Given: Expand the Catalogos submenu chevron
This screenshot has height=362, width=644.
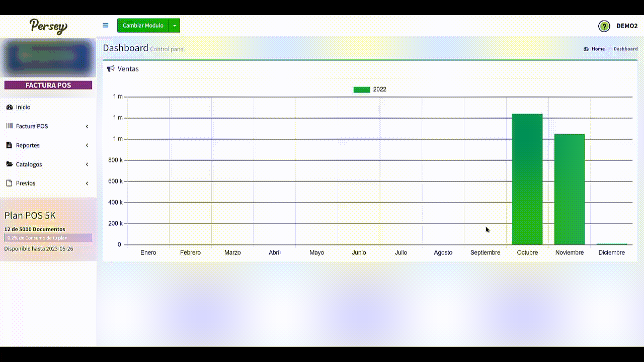Looking at the screenshot, I should coord(87,164).
